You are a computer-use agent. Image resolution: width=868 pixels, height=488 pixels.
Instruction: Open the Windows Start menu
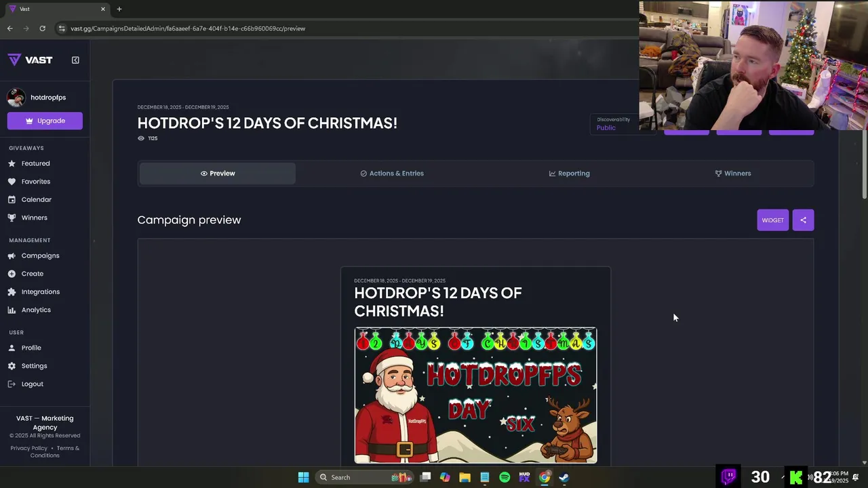[x=304, y=477]
